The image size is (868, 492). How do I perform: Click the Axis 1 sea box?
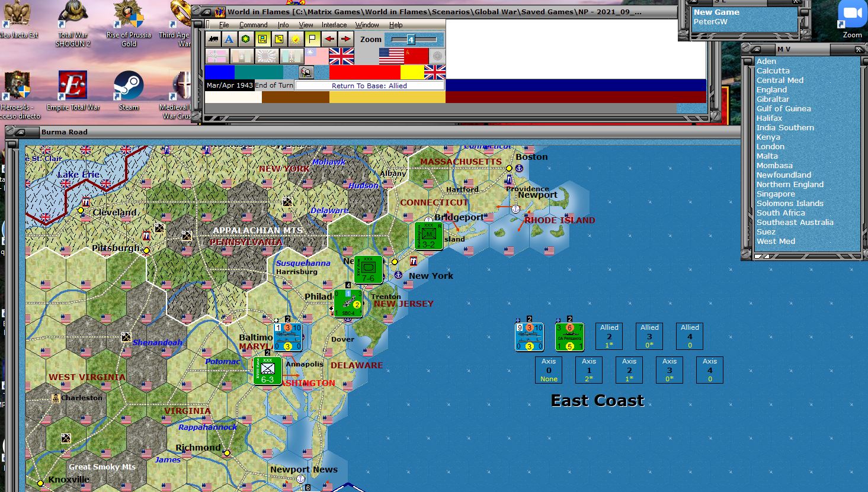[x=589, y=370]
